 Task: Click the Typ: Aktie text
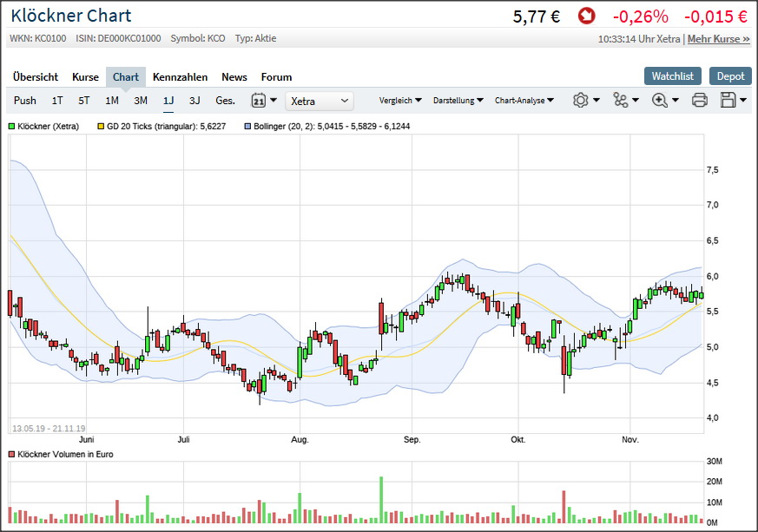pos(255,39)
